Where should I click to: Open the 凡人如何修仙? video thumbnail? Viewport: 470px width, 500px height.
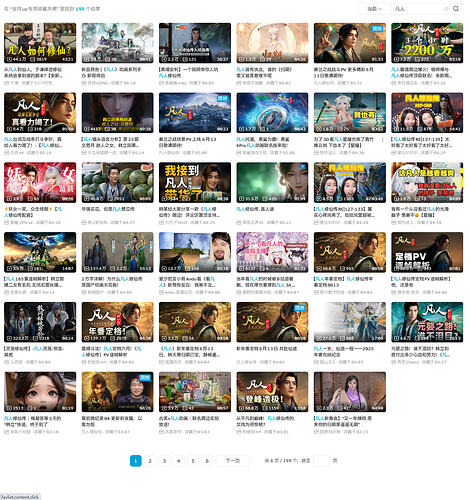coord(40,43)
